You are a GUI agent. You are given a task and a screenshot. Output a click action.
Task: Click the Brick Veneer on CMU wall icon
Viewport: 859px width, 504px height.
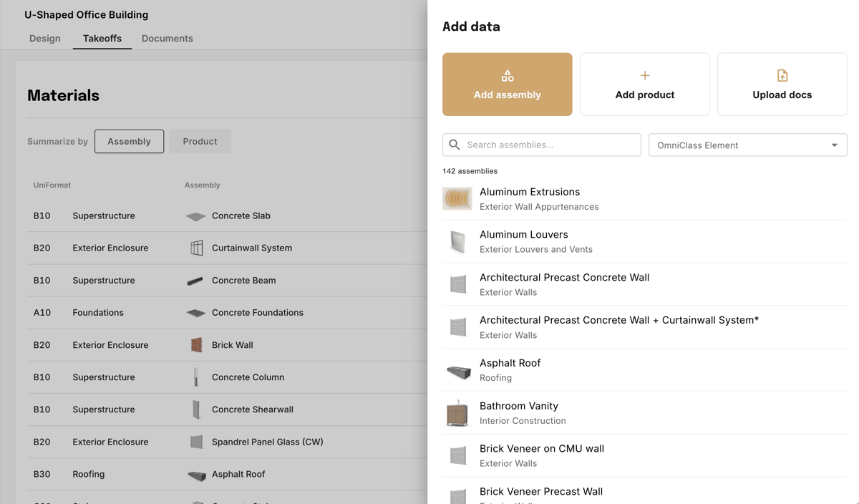coord(458,455)
